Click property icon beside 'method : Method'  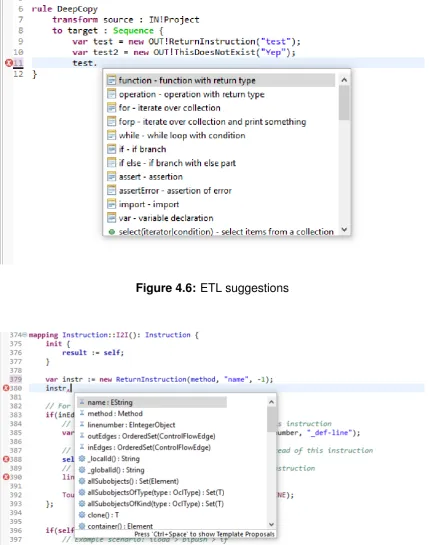[82, 413]
